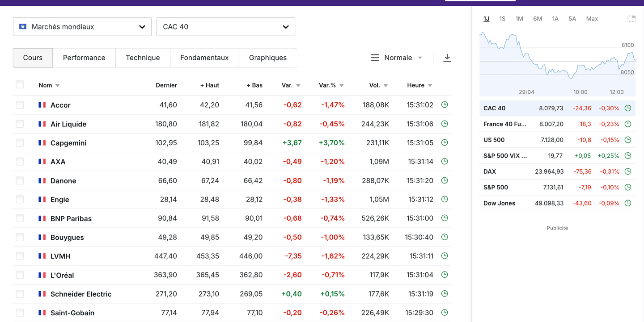Sort by the Vol. column arrow
The width and height of the screenshot is (644, 322).
386,85
